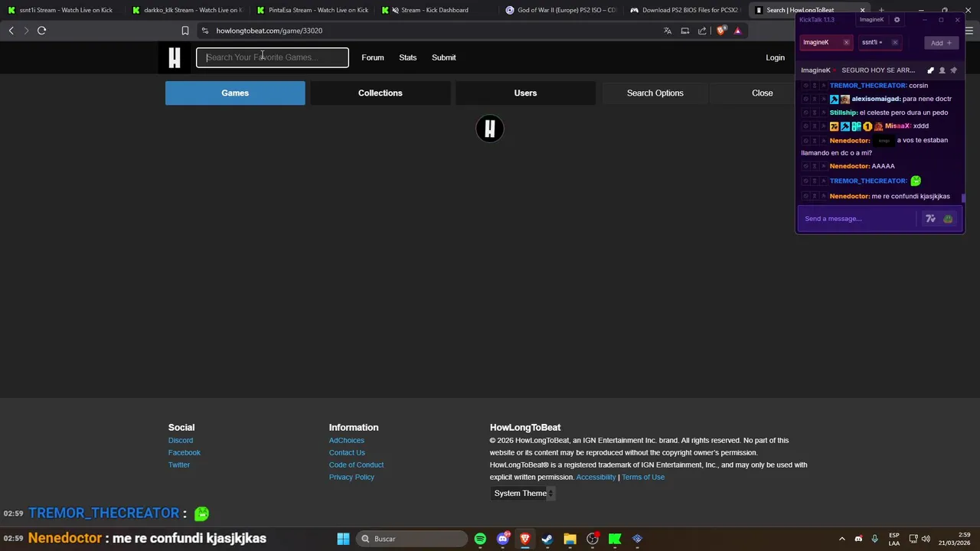Open the Submit menu item

444,57
